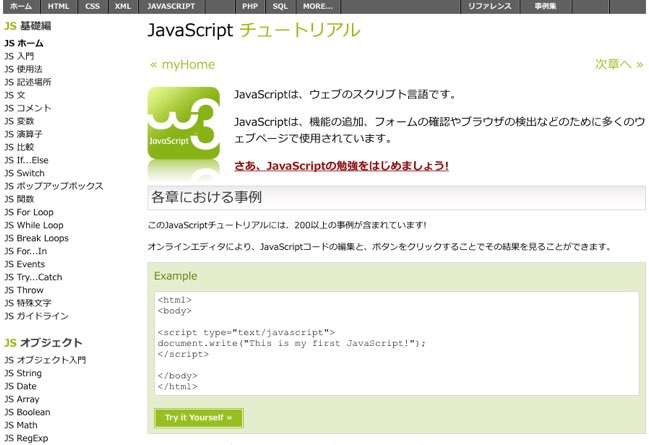Screen dimensions: 649x445
Task: Open the HTML top navigation item
Action: point(58,6)
